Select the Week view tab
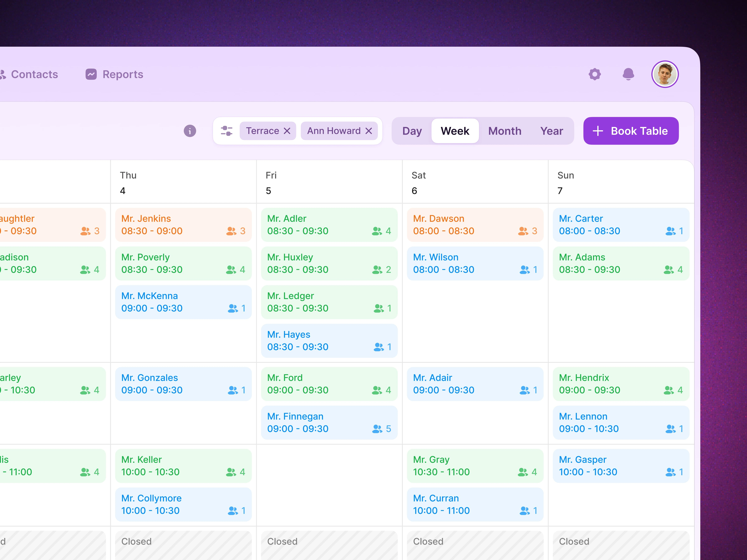 tap(455, 131)
